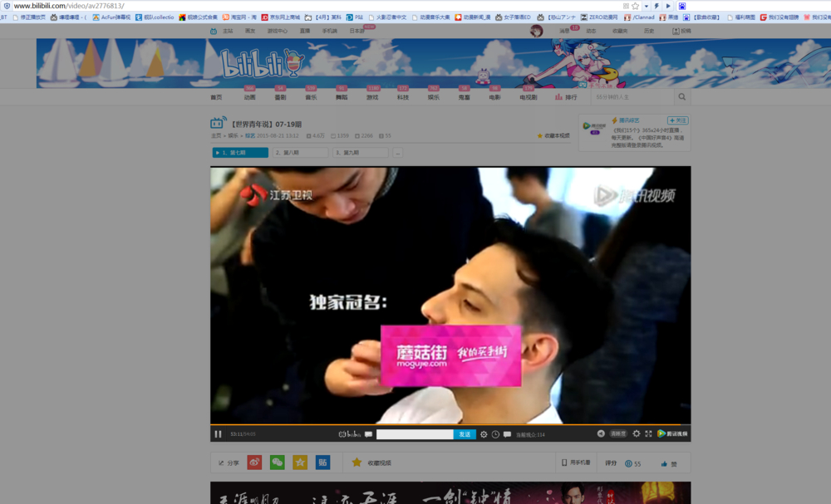Open the 动画 category

pos(249,97)
